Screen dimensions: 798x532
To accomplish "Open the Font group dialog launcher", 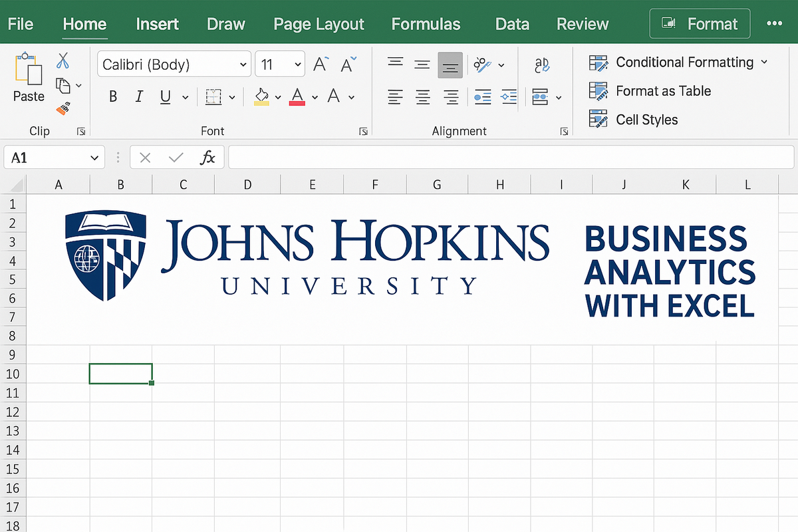I will (364, 132).
